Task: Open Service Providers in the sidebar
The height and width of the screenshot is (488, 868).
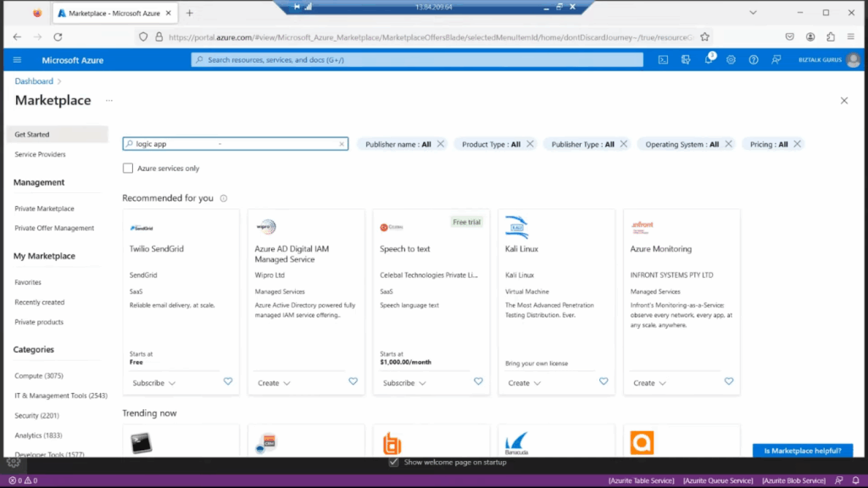Action: point(40,154)
